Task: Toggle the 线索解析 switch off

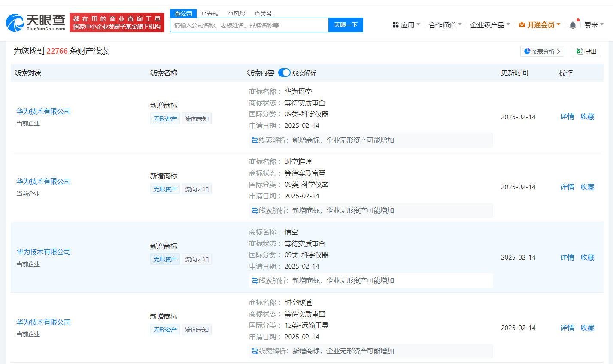Action: pos(284,73)
